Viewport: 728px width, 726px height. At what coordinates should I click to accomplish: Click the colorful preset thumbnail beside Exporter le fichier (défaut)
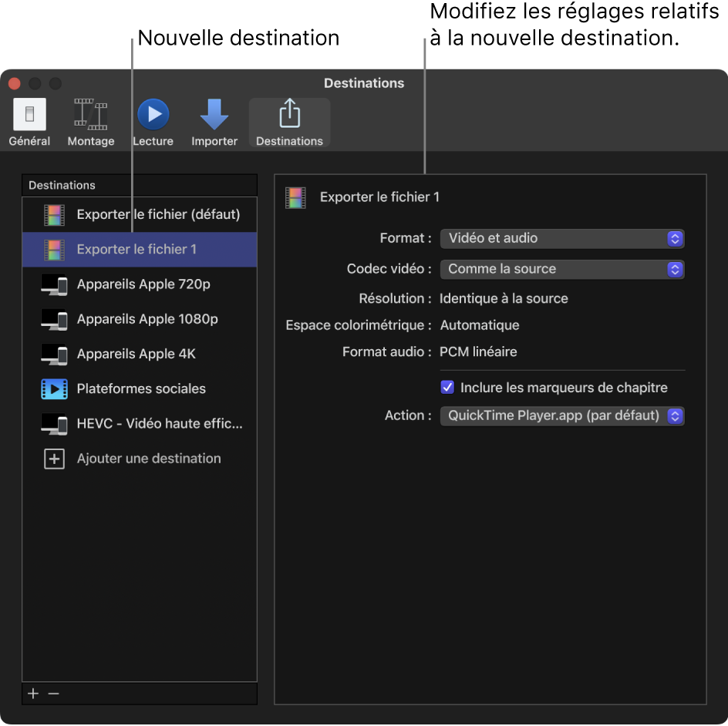point(54,213)
